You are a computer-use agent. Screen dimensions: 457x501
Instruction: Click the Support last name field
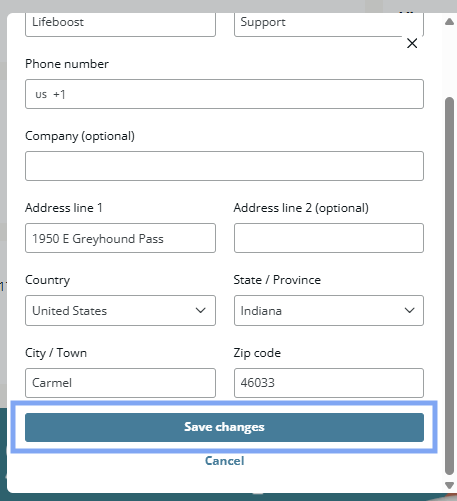coord(329,24)
